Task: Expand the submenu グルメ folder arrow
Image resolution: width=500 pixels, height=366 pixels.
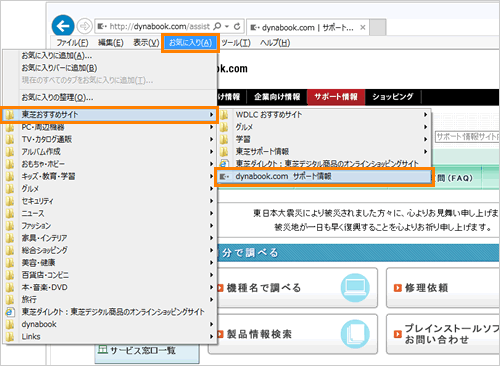Action: (425, 127)
